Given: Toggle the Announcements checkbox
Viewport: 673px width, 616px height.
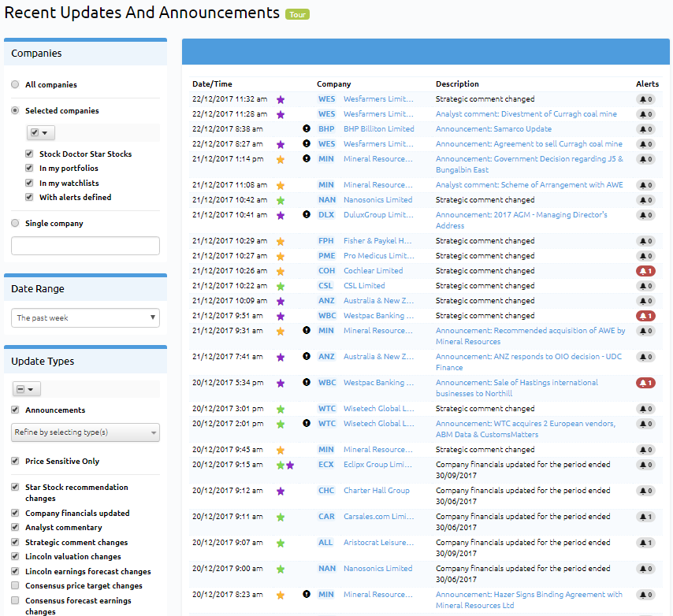Looking at the screenshot, I should coord(16,410).
